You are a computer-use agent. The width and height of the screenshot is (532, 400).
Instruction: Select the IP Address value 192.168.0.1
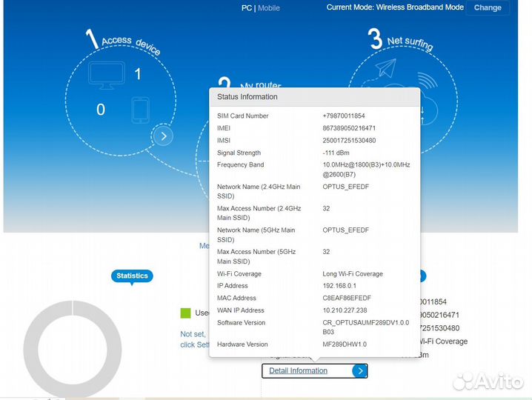point(339,286)
